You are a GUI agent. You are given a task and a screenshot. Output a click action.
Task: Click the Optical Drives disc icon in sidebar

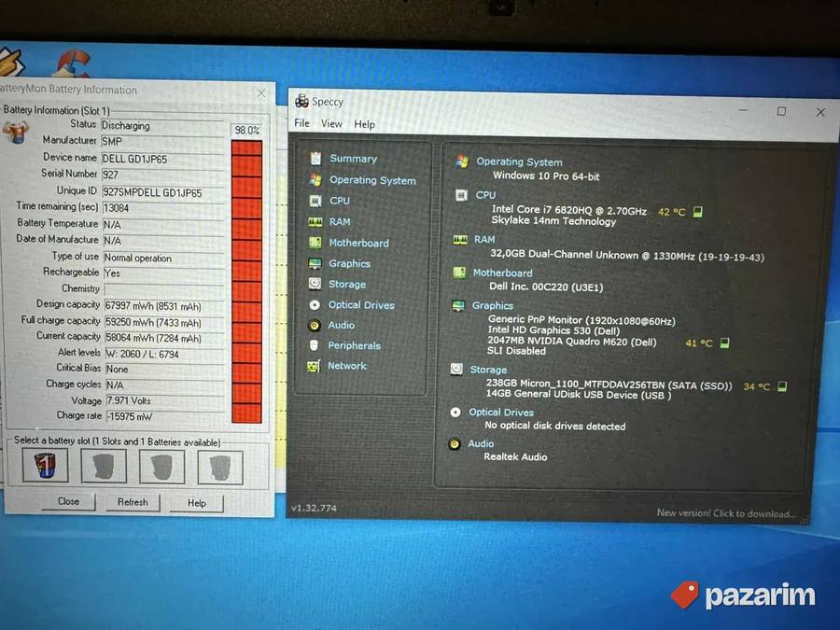[315, 304]
